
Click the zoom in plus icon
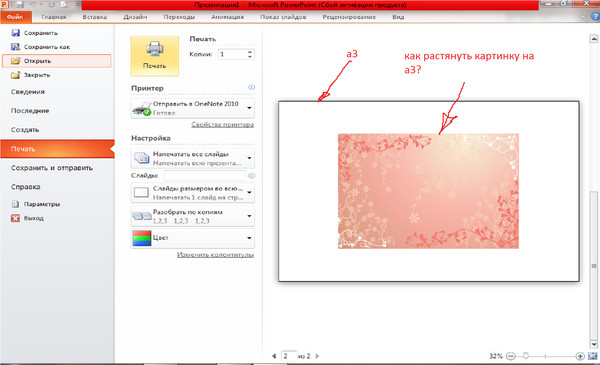click(x=580, y=356)
